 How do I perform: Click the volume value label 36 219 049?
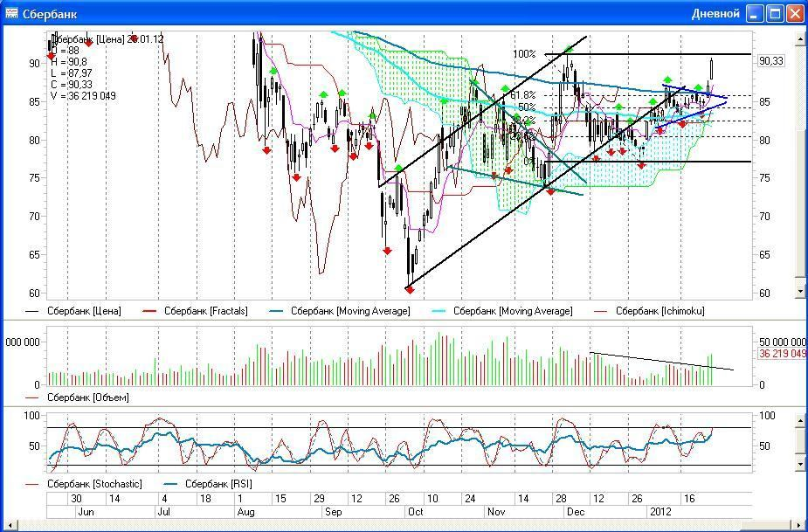point(782,354)
